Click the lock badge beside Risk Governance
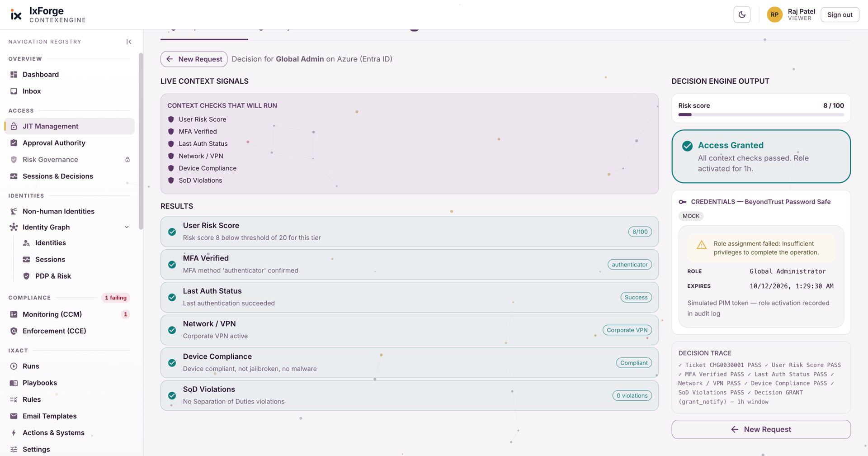Viewport: 868px width, 456px height. [127, 160]
